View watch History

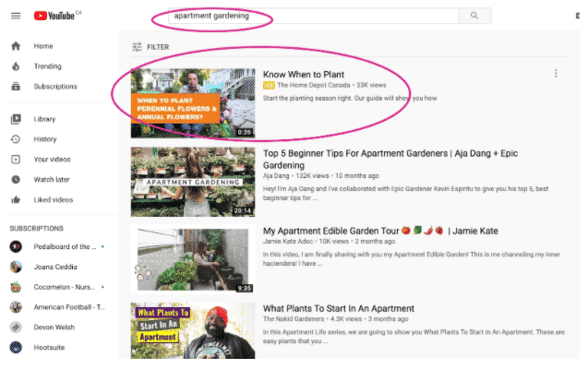pyautogui.click(x=45, y=139)
